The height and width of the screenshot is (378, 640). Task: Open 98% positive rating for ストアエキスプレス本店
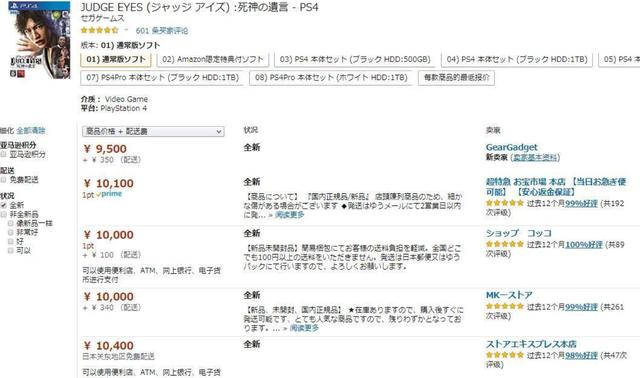point(581,356)
